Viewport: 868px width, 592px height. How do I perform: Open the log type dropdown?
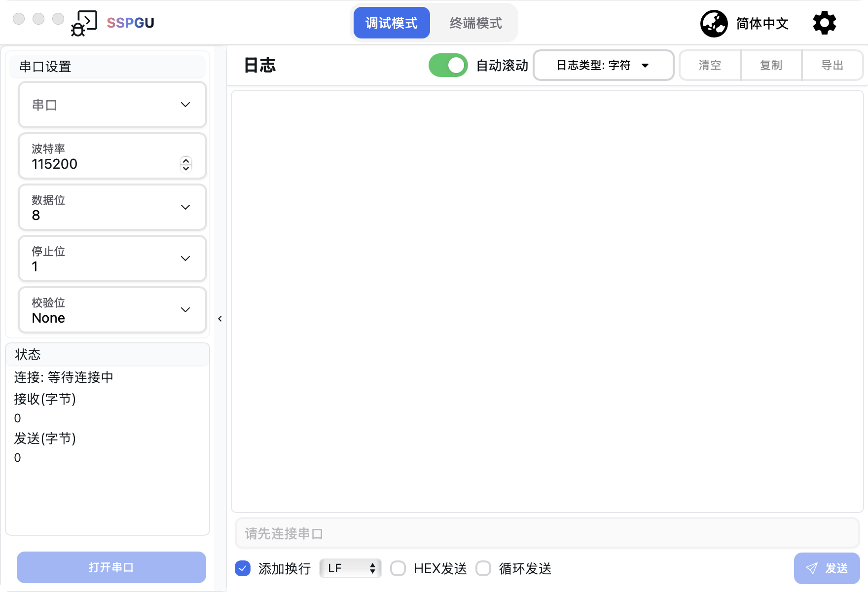tap(603, 65)
